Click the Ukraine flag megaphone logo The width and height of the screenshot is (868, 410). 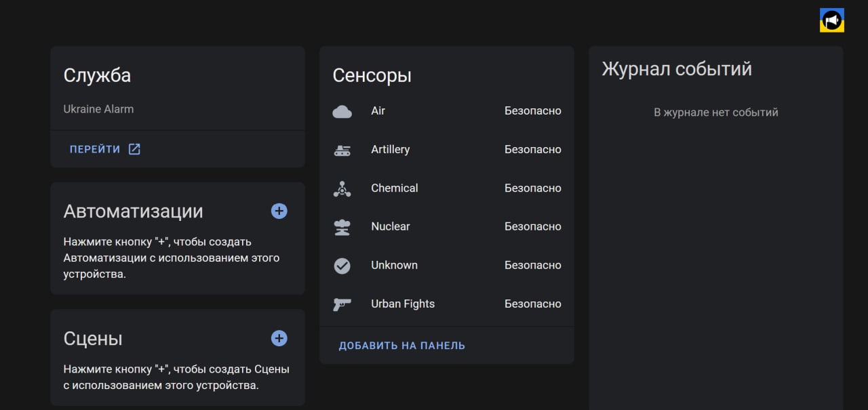832,20
